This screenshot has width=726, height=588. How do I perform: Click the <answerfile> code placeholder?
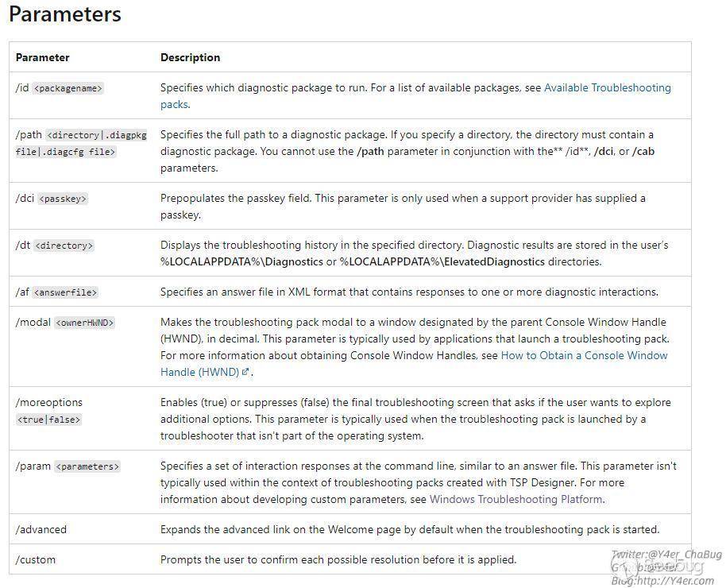tap(66, 292)
